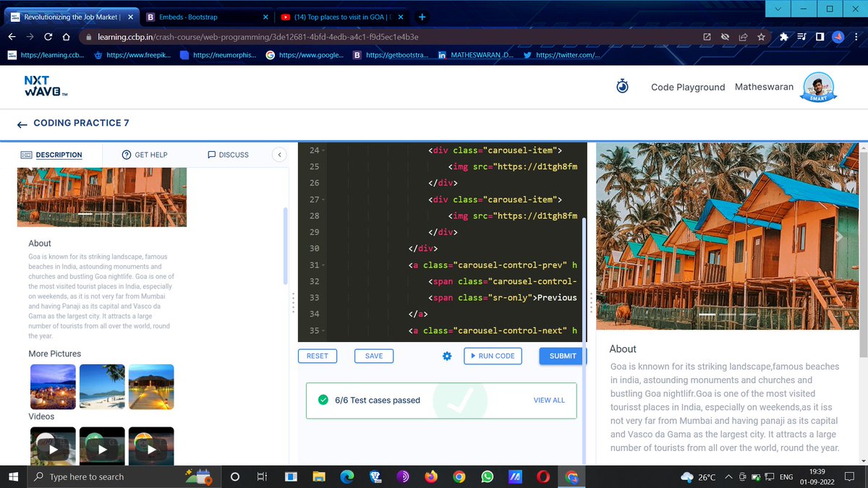Image resolution: width=868 pixels, height=488 pixels.
Task: Fold code at line 31
Action: (323, 265)
